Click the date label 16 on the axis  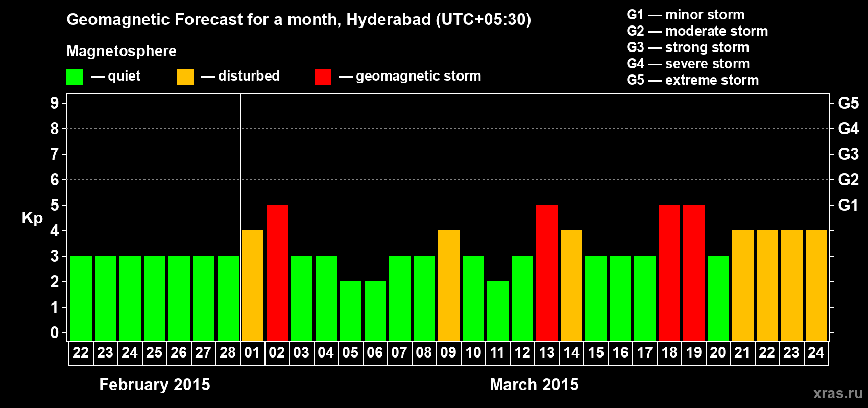pos(620,353)
